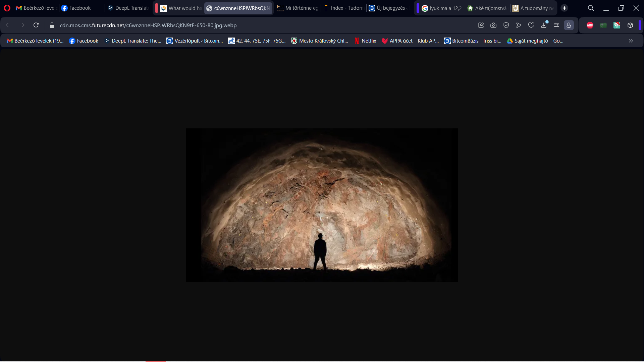Switch to the Facebook tab
The width and height of the screenshot is (644, 362).
(x=82, y=8)
